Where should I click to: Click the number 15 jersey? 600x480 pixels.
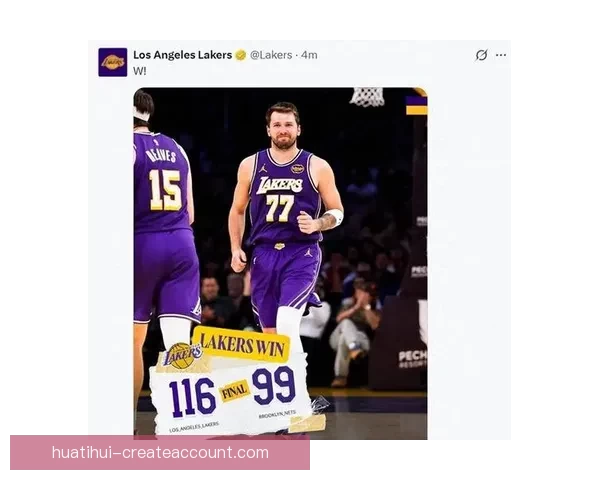click(x=163, y=189)
